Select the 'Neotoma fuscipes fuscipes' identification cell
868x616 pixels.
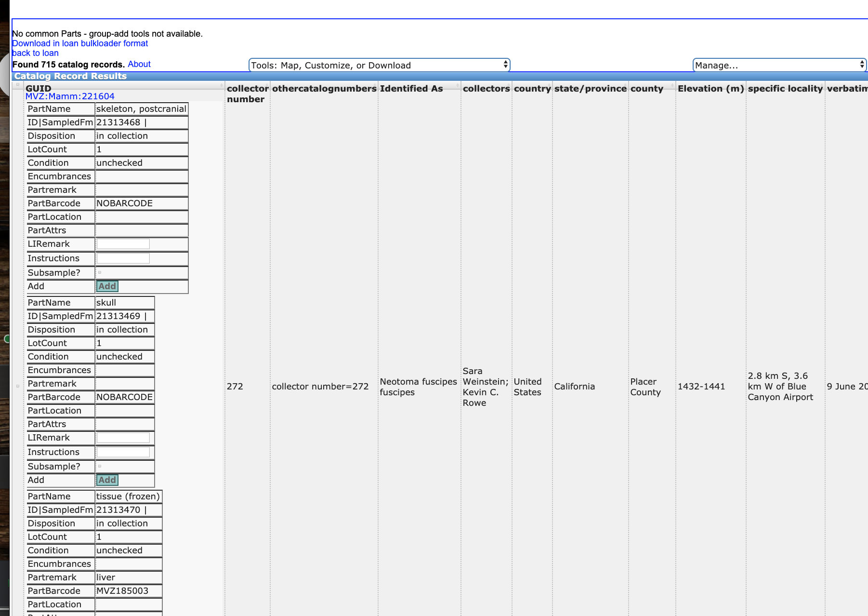(418, 387)
